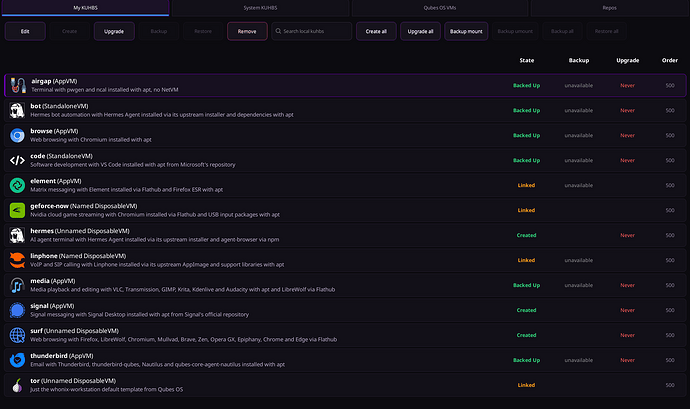Screen dimensions: 690x409
Task: Select the media (AppVM) row name
Action: [53, 281]
